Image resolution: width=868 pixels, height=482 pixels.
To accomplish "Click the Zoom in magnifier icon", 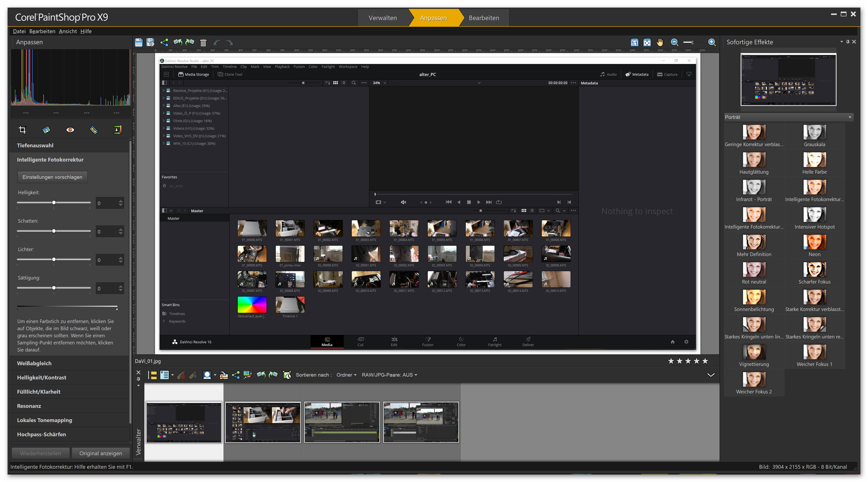I will (x=711, y=42).
